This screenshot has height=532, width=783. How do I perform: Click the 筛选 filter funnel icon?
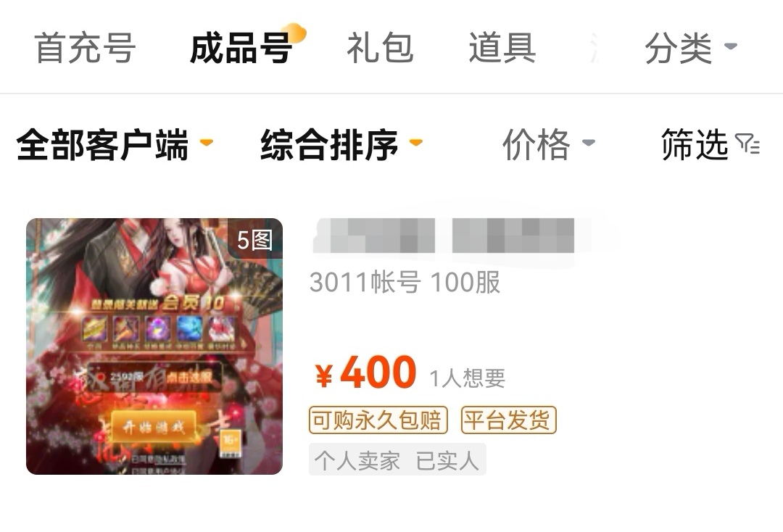coord(747,144)
